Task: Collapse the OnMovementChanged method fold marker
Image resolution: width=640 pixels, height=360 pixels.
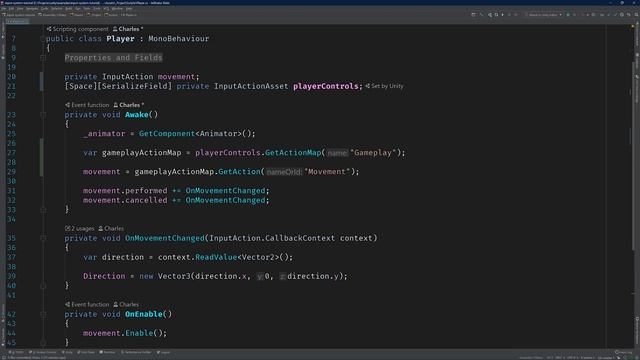Action: click(x=42, y=238)
